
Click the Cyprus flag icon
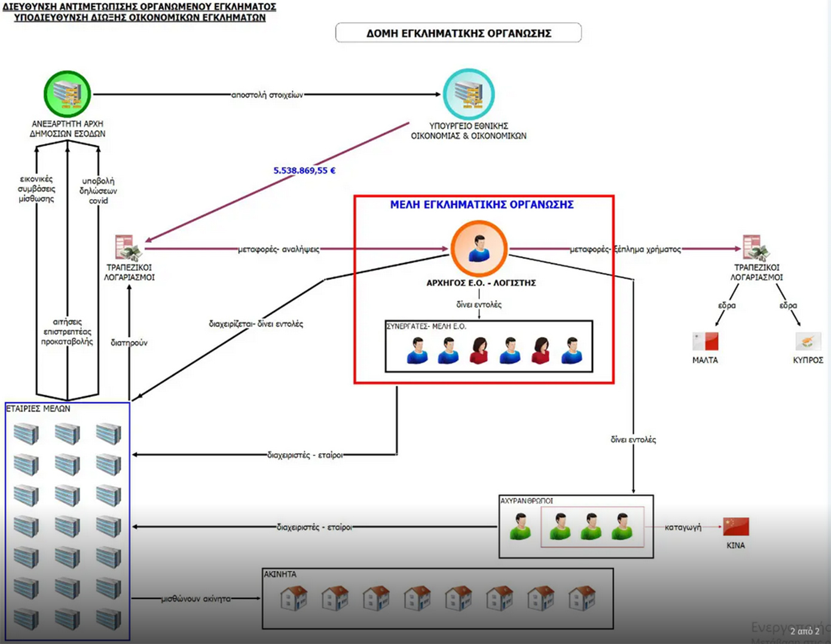808,341
